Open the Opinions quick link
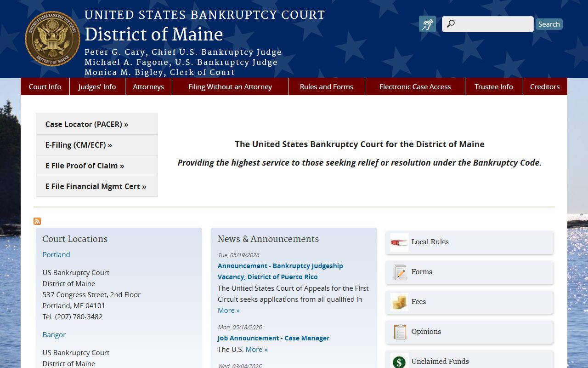The width and height of the screenshot is (588, 368). click(x=469, y=332)
